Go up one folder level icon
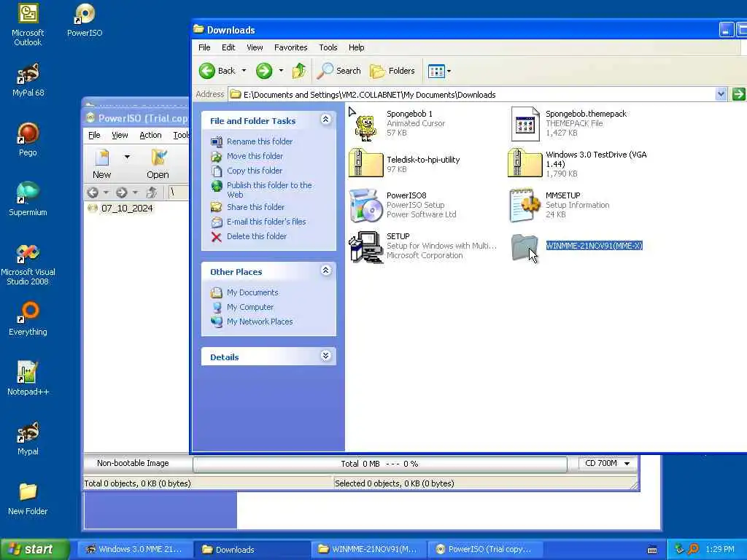Screen dimensions: 747x560 [x=299, y=71]
